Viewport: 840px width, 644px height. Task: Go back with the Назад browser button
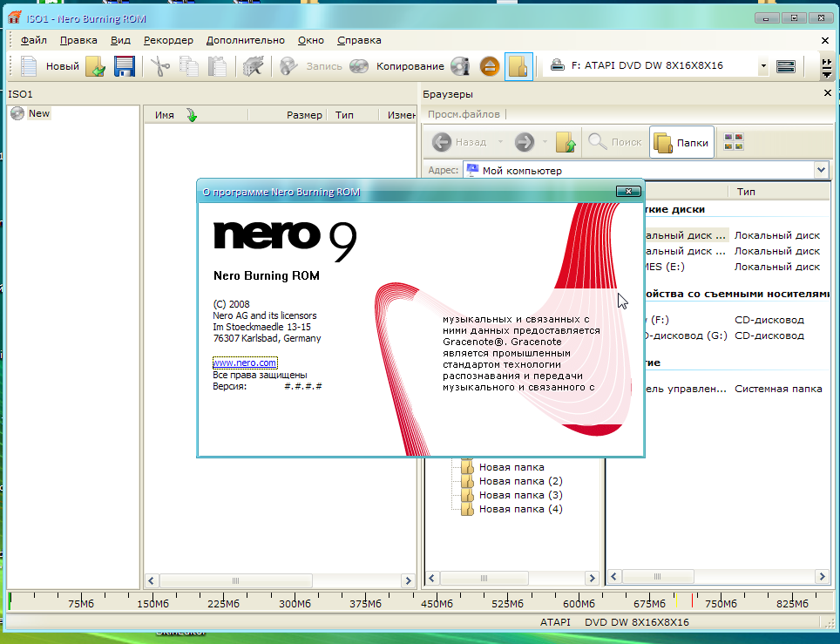tap(459, 142)
